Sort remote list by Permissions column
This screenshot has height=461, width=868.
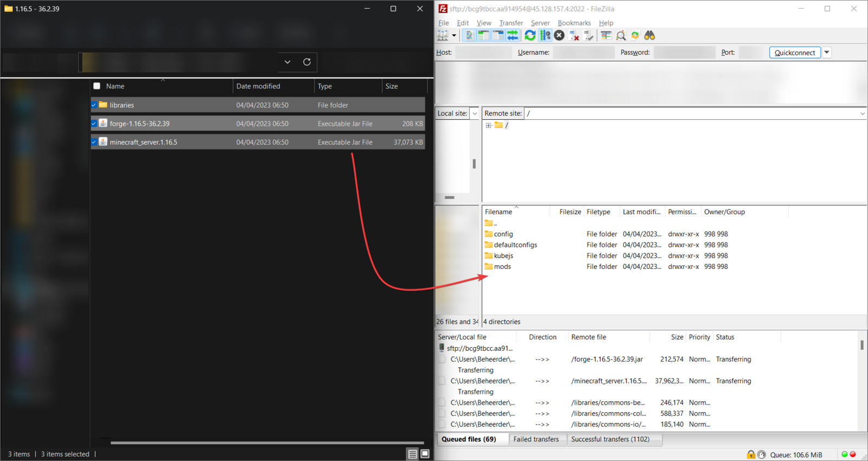tap(683, 212)
